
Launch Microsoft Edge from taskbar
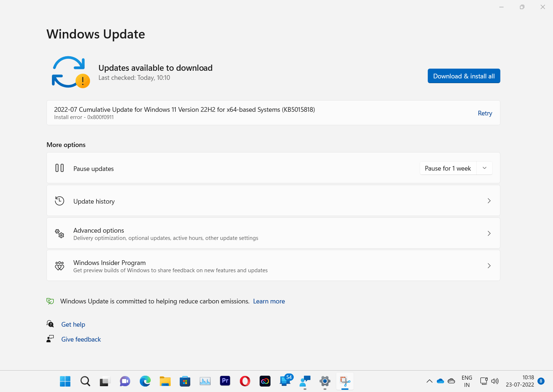tap(145, 381)
